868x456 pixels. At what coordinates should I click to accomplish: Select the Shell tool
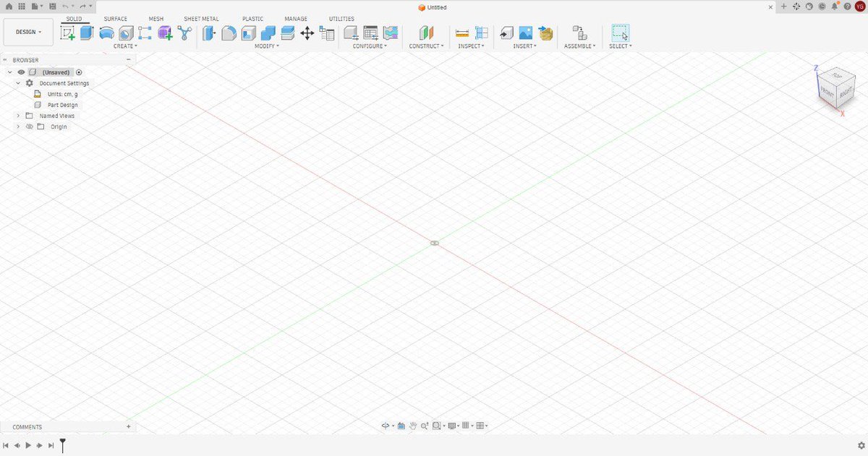coord(248,33)
